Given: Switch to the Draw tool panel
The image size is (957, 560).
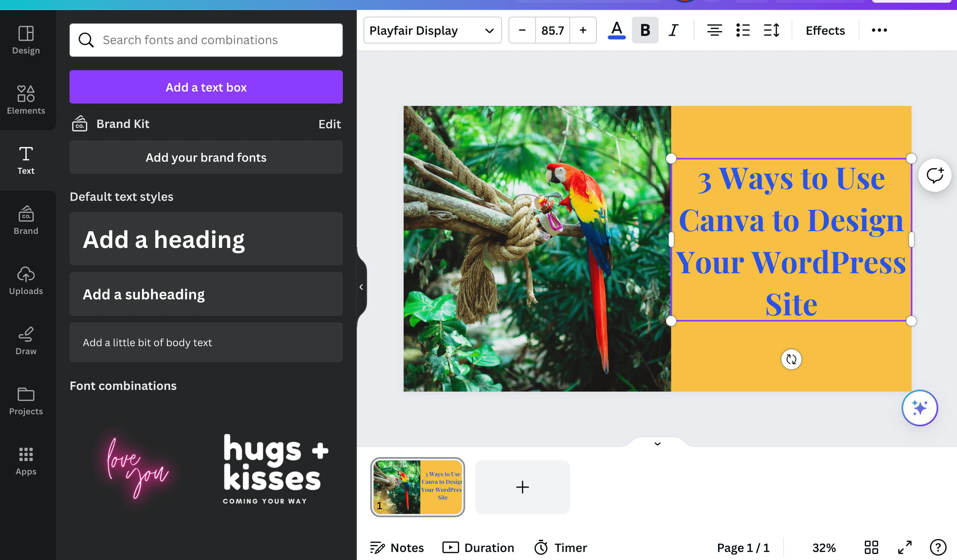Looking at the screenshot, I should click(x=25, y=340).
